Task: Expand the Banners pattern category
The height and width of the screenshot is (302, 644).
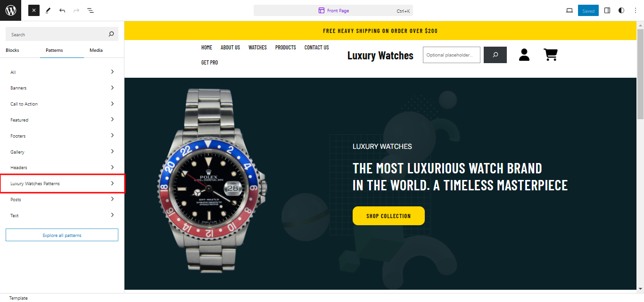Action: [x=62, y=88]
